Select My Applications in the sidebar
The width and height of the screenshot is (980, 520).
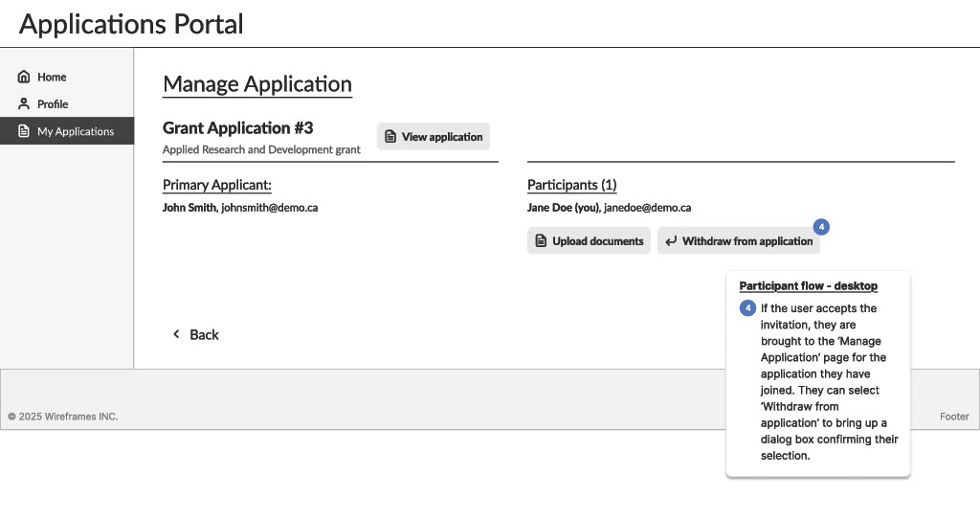75,131
